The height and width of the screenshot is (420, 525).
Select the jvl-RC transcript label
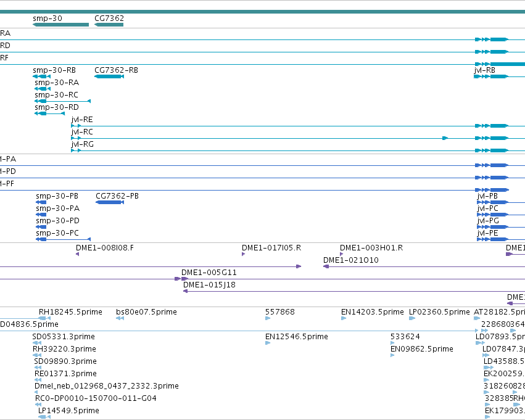point(82,132)
